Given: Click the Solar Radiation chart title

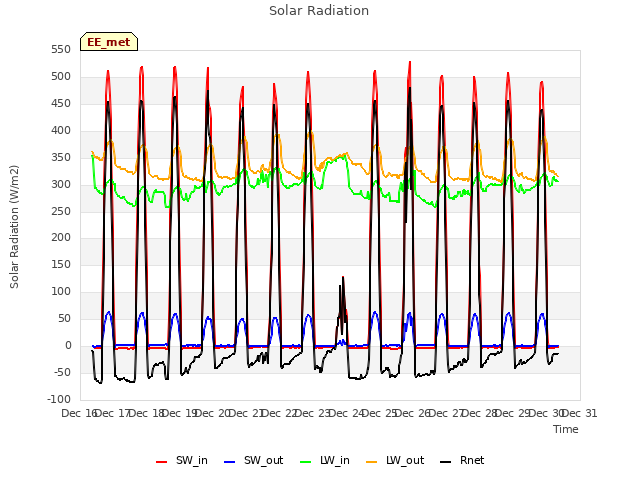Looking at the screenshot, I should (x=319, y=11).
